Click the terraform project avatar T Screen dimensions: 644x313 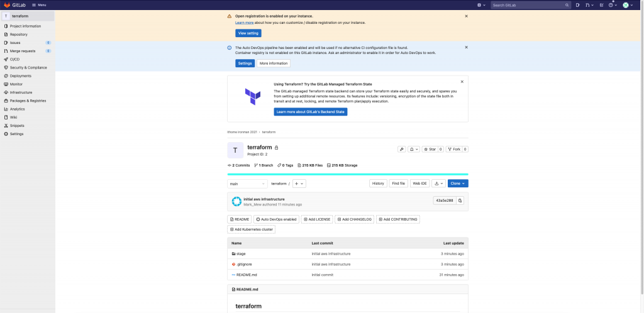click(x=235, y=150)
